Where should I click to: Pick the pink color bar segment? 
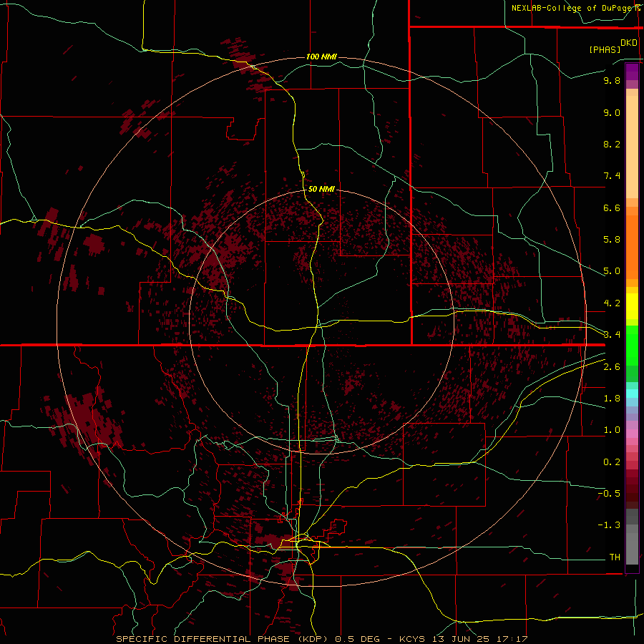pos(632,434)
